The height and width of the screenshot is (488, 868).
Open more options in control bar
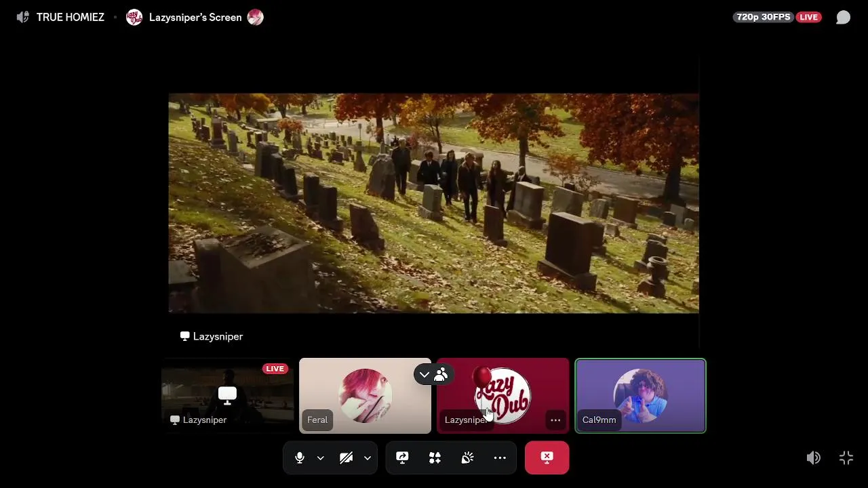500,458
